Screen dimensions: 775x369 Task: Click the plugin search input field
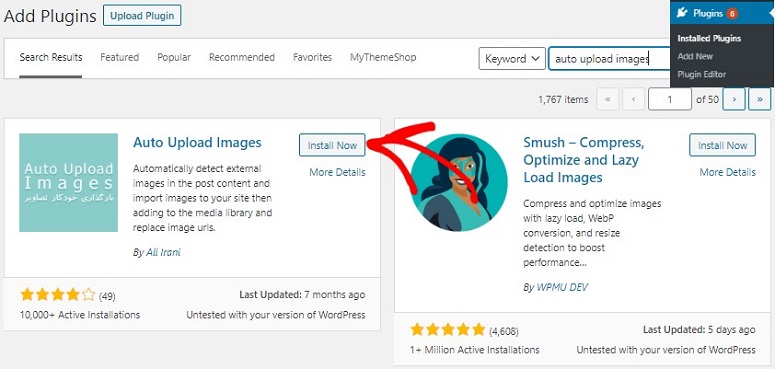click(x=609, y=59)
